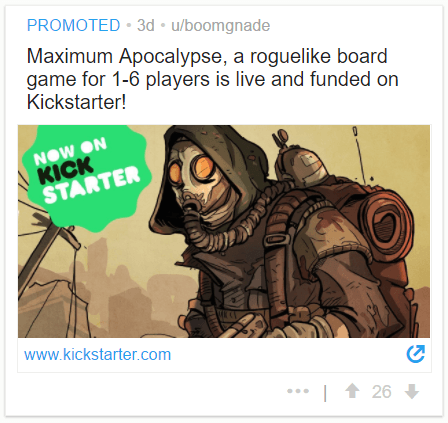
Task: Downvote the promoted Kickstarter post
Action: [412, 391]
